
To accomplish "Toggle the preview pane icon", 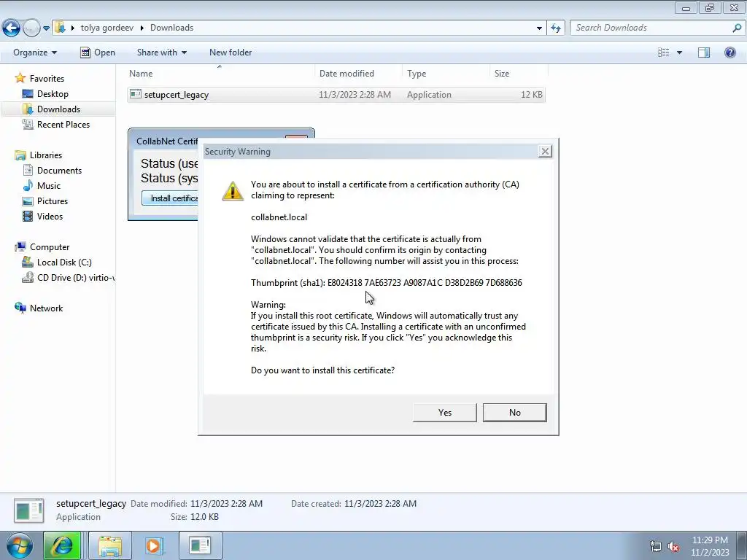I will pyautogui.click(x=704, y=52).
